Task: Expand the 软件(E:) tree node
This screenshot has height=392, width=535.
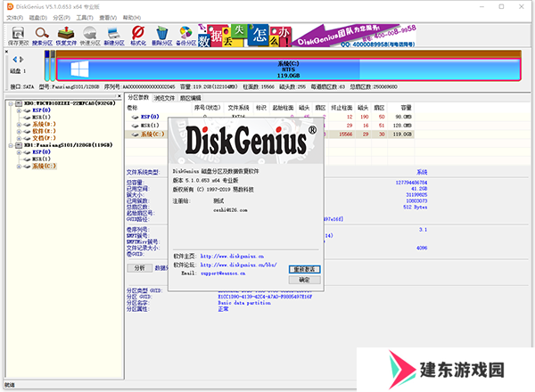Action: [x=19, y=131]
